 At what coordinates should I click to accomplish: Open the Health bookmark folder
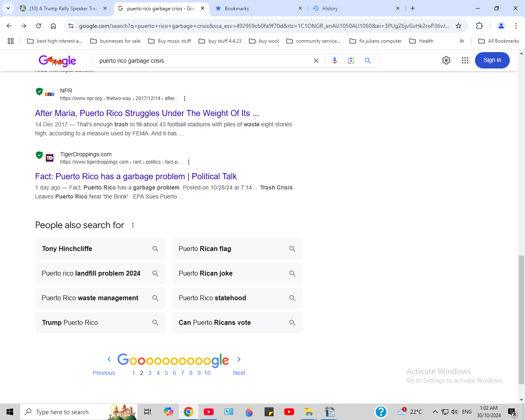pos(422,41)
